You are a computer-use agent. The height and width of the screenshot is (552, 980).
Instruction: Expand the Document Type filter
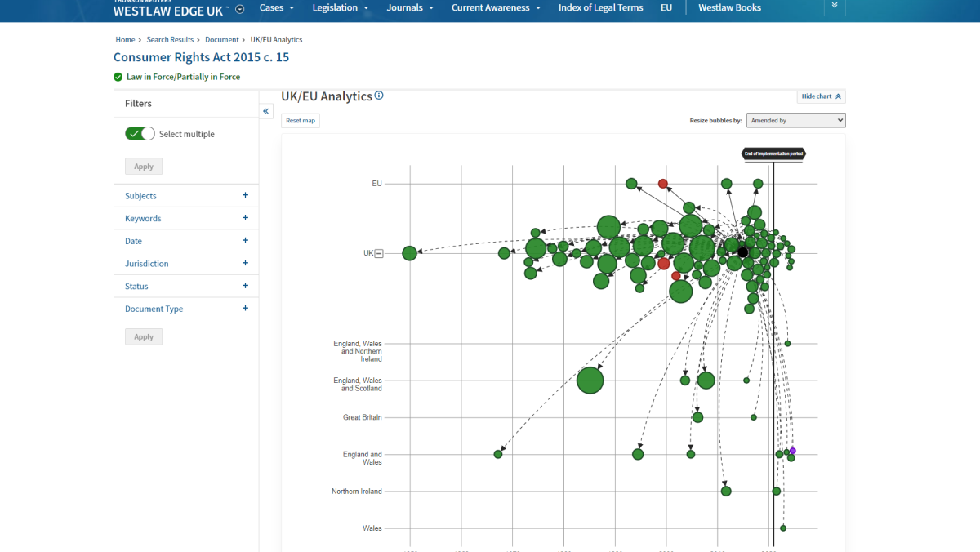tap(244, 309)
